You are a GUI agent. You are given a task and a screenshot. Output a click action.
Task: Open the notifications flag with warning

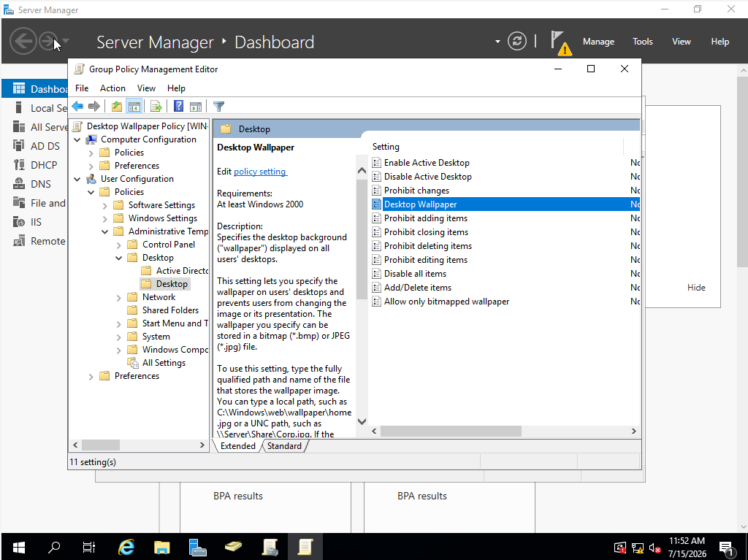tap(560, 42)
